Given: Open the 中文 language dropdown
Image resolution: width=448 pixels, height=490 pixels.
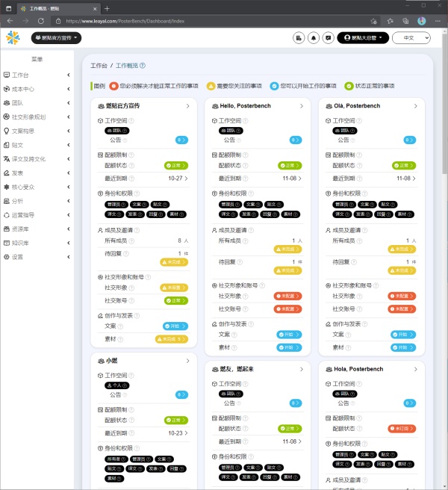Looking at the screenshot, I should (x=416, y=37).
